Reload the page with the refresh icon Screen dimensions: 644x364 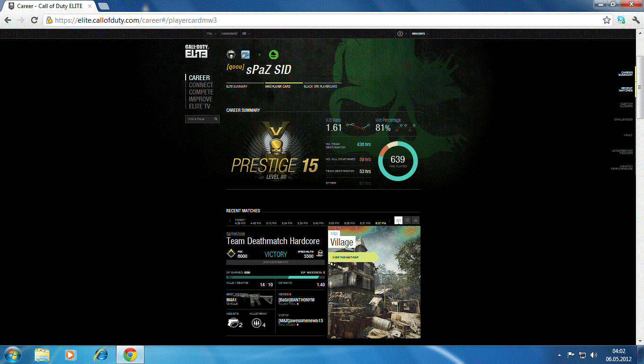[34, 20]
